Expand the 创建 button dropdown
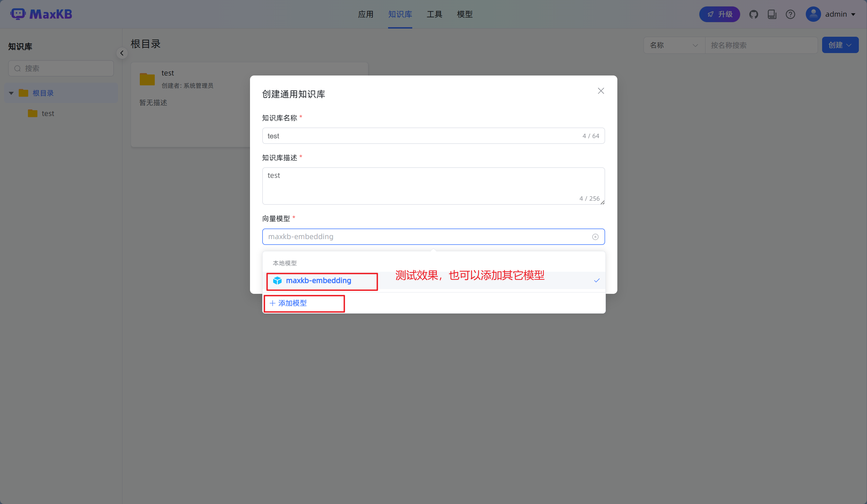 pyautogui.click(x=840, y=45)
